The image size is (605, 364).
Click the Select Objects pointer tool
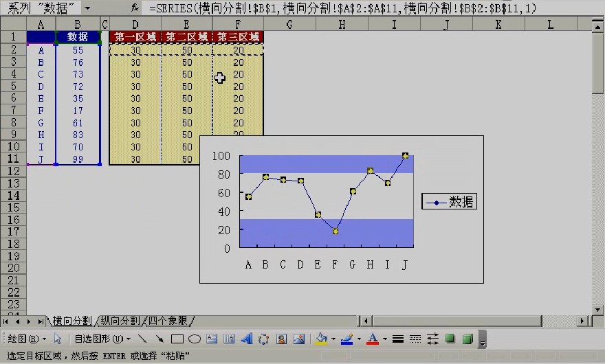[x=58, y=339]
